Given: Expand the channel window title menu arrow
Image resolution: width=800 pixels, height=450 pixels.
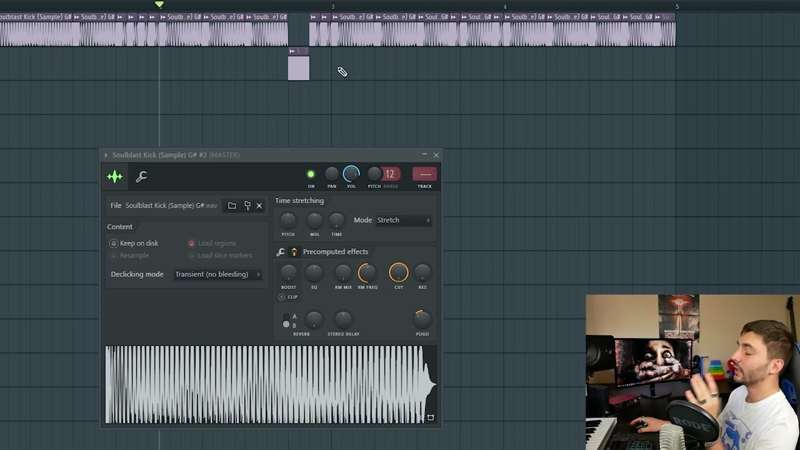Looking at the screenshot, I should click(x=106, y=155).
